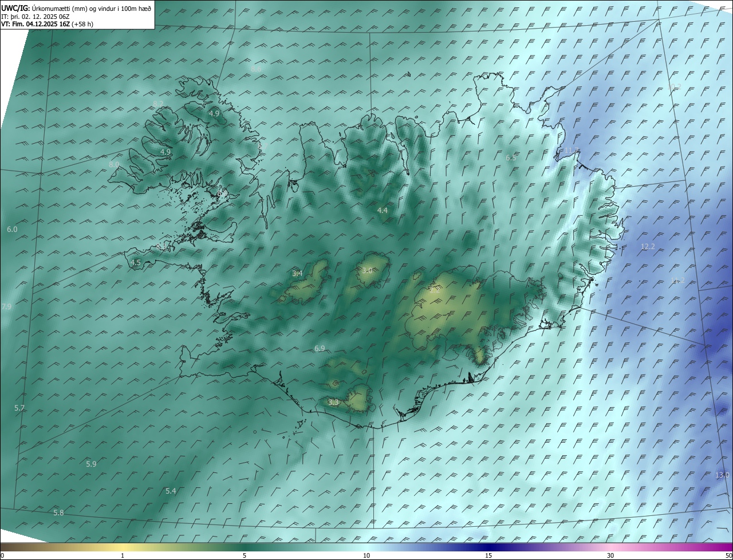
Task: Click the 12.2 value label on the map
Action: click(648, 246)
